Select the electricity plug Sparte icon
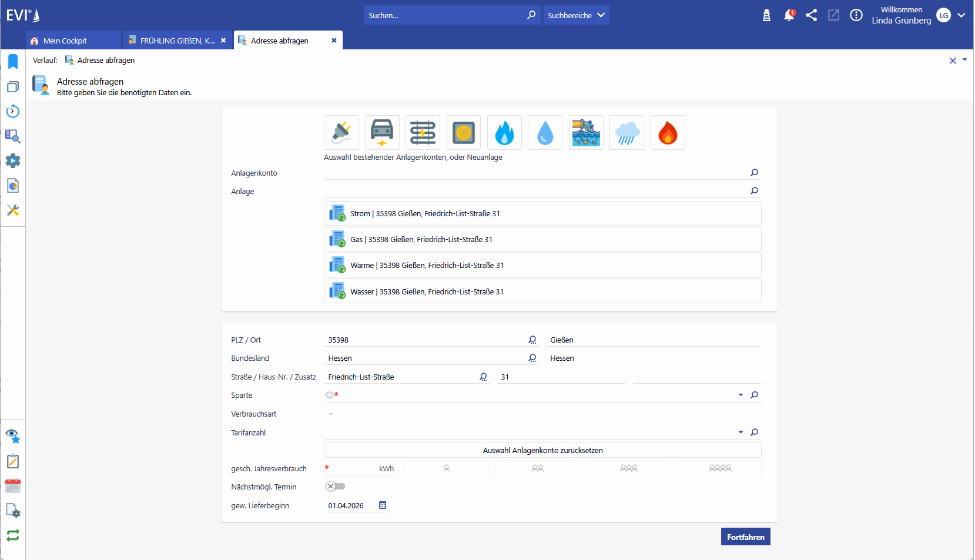The height and width of the screenshot is (560, 975). (x=341, y=133)
